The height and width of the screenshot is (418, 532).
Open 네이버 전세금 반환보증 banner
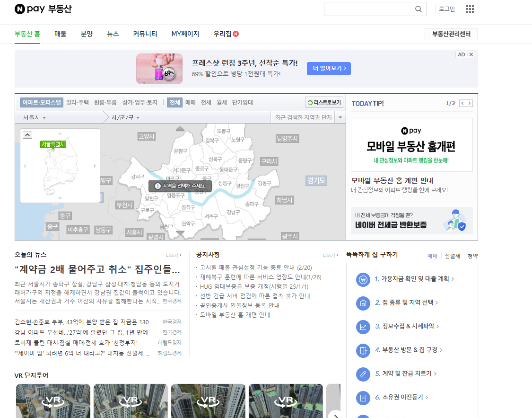[x=411, y=221]
